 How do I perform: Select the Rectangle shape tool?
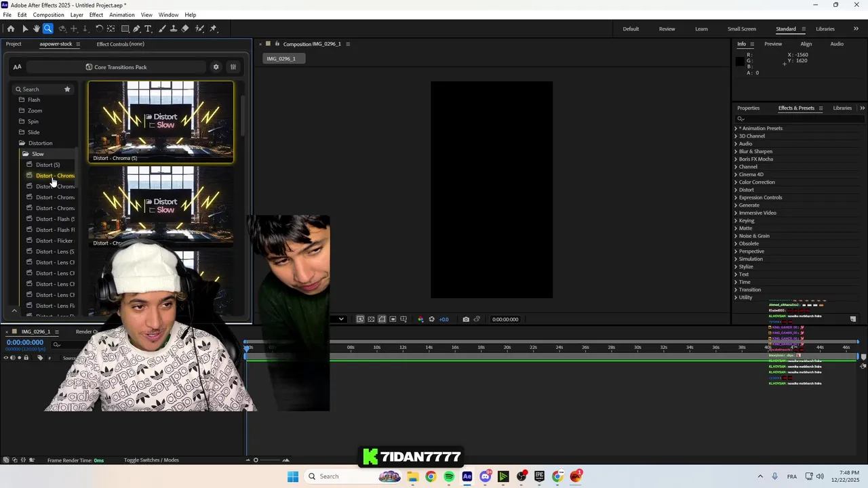125,28
